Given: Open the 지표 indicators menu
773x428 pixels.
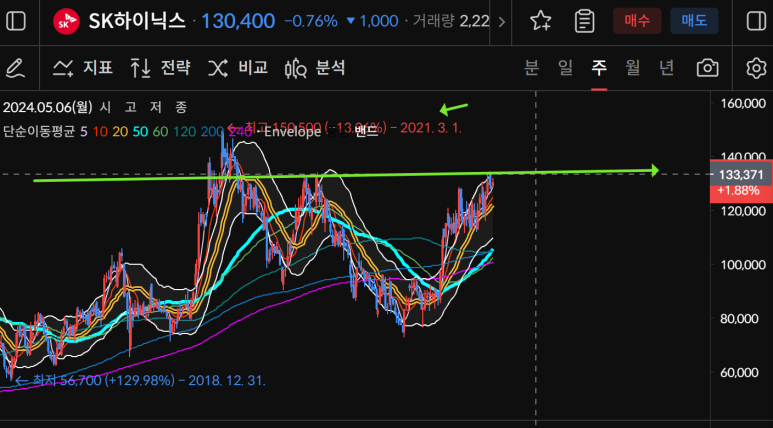Looking at the screenshot, I should pos(83,68).
